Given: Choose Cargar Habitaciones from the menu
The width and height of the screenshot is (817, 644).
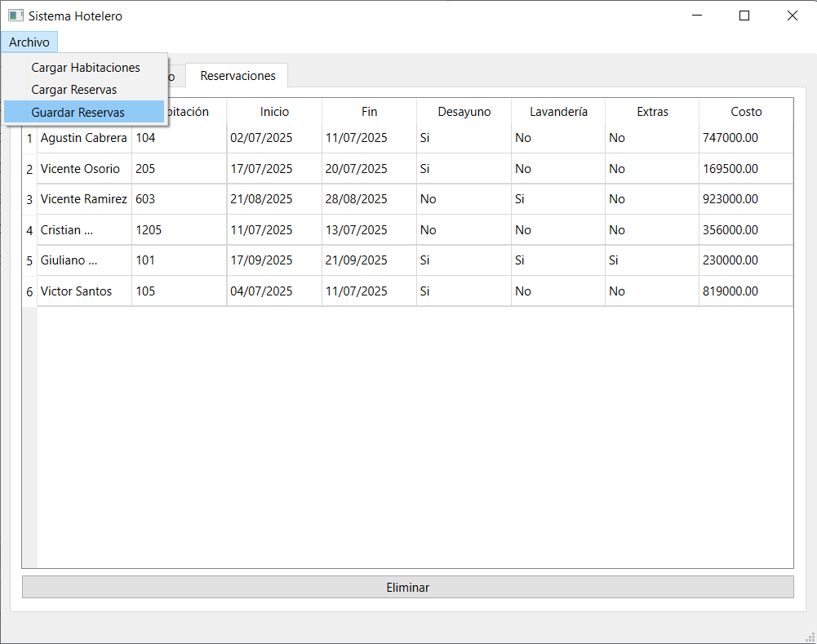Looking at the screenshot, I should point(84,68).
